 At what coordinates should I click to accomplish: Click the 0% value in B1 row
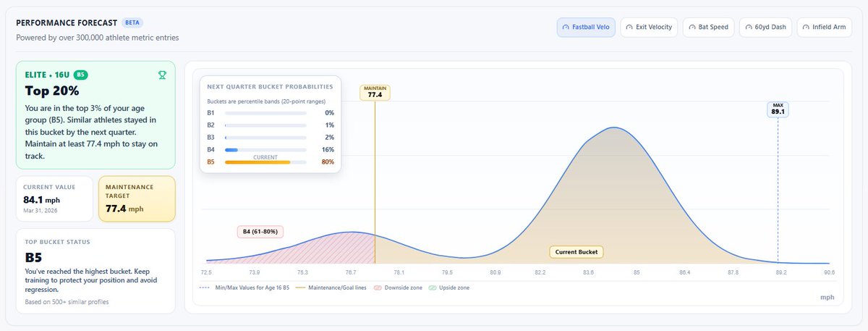(329, 113)
